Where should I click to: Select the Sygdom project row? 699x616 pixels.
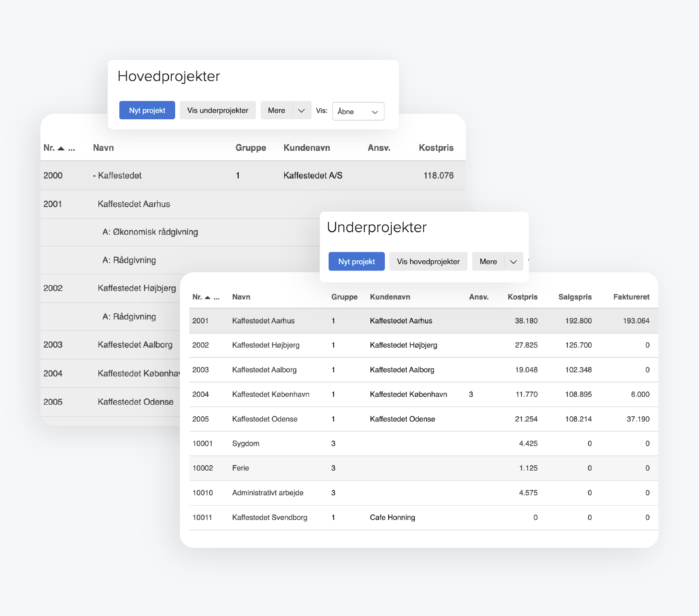tap(424, 443)
